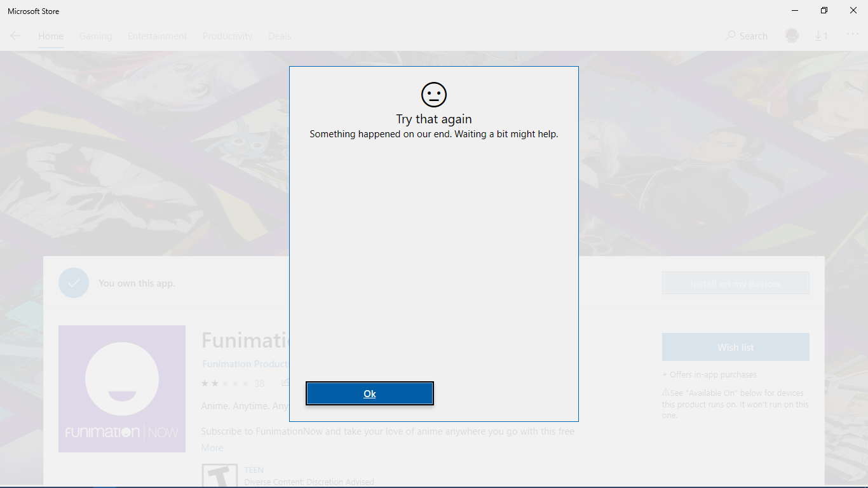Click the Funimation Now app logo
Viewport: 868px width, 488px height.
pos(122,389)
